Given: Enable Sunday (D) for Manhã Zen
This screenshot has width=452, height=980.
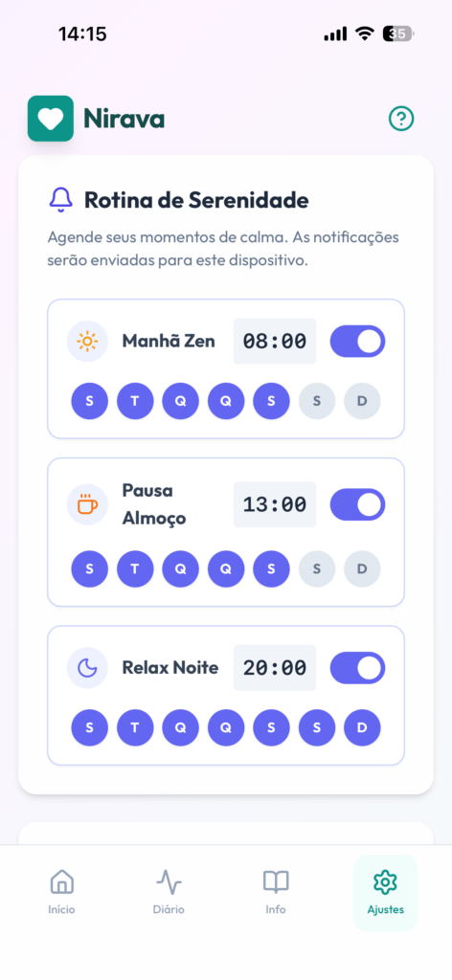Looking at the screenshot, I should pos(362,401).
